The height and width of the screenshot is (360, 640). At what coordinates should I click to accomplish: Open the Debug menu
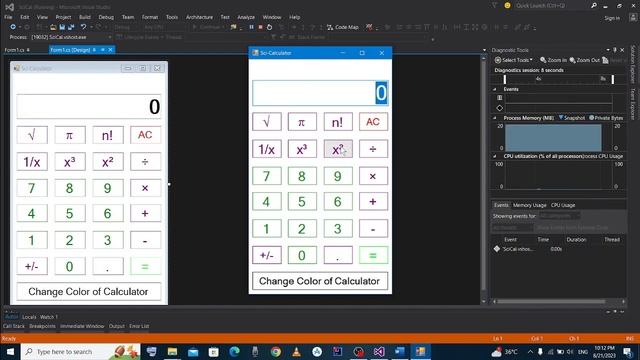pyautogui.click(x=106, y=17)
